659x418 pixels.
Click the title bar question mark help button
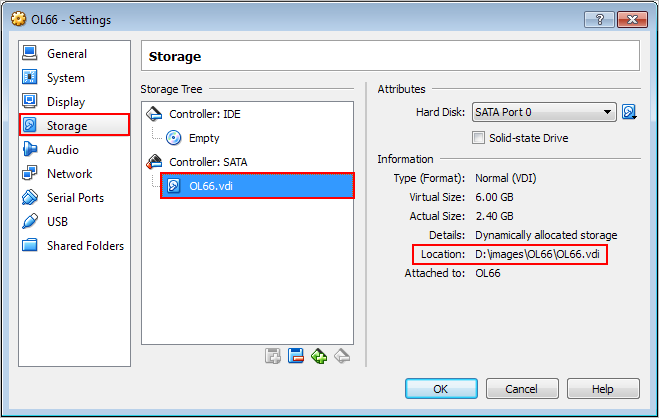[600, 19]
